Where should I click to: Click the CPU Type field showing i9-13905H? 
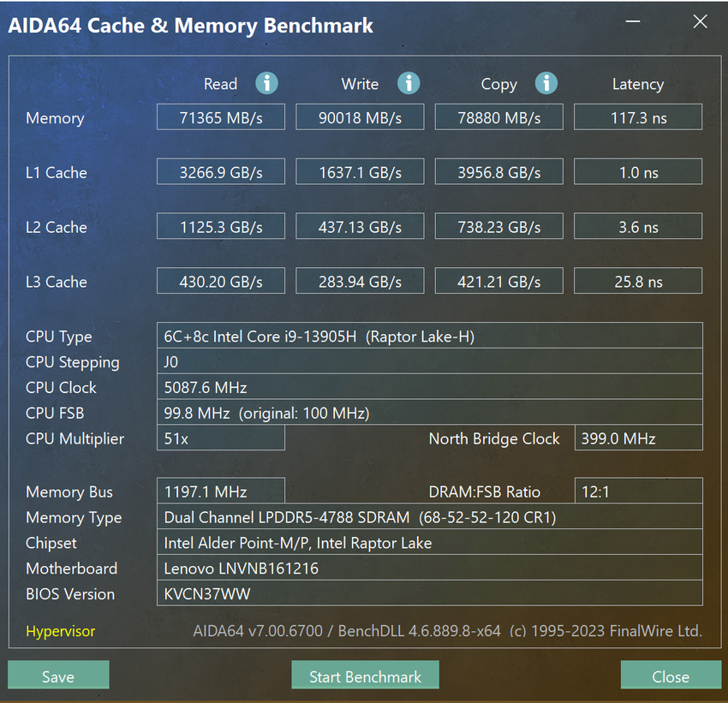click(428, 336)
